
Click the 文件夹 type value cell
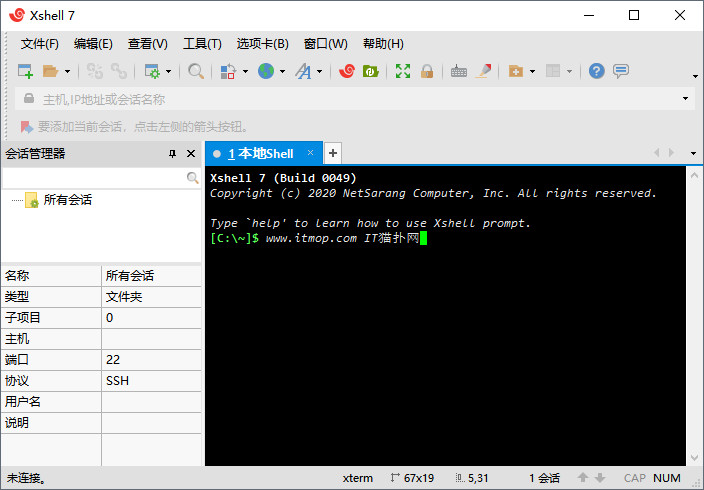coord(151,297)
